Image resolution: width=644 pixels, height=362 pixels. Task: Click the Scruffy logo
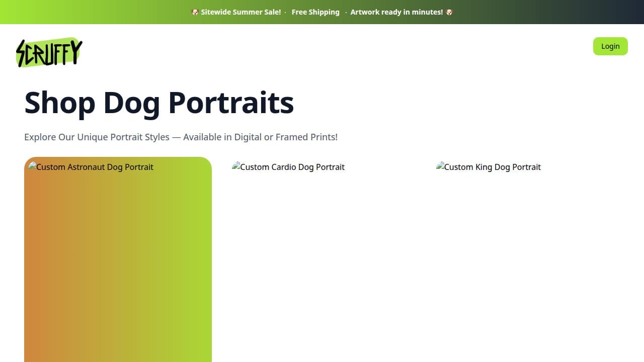(x=49, y=52)
